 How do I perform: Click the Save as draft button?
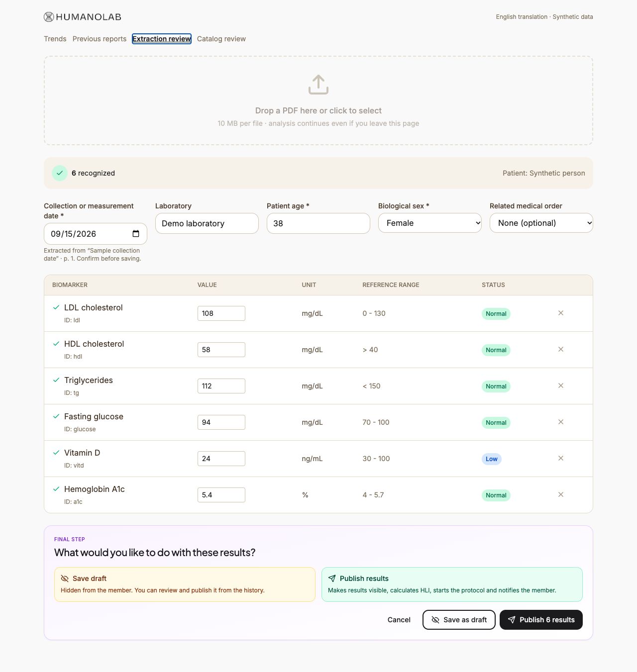click(459, 620)
